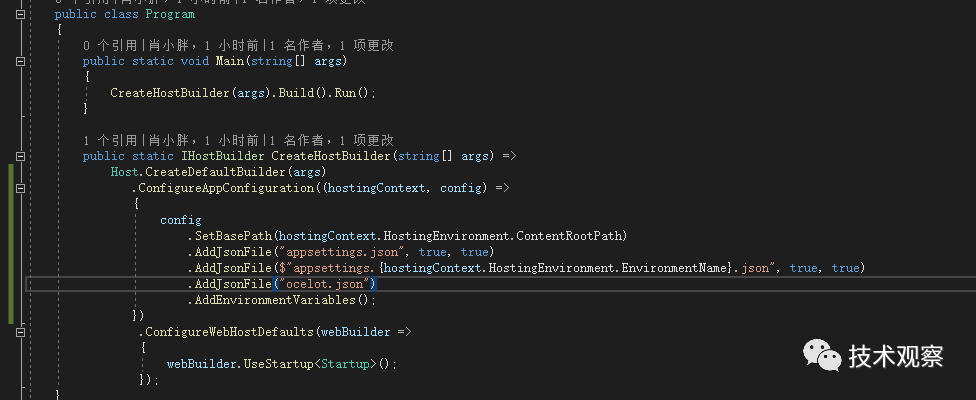Click the Program class name
Screen dimensions: 976x400
tap(169, 14)
